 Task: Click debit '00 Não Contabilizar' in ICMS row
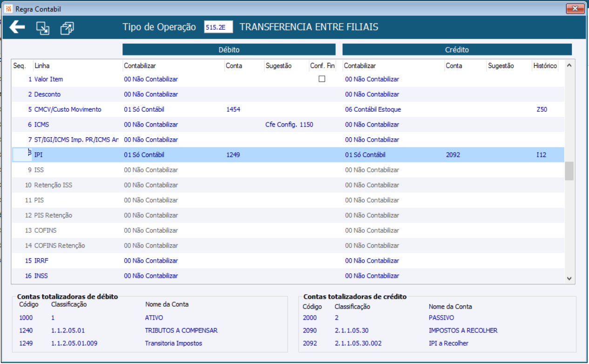coord(151,124)
